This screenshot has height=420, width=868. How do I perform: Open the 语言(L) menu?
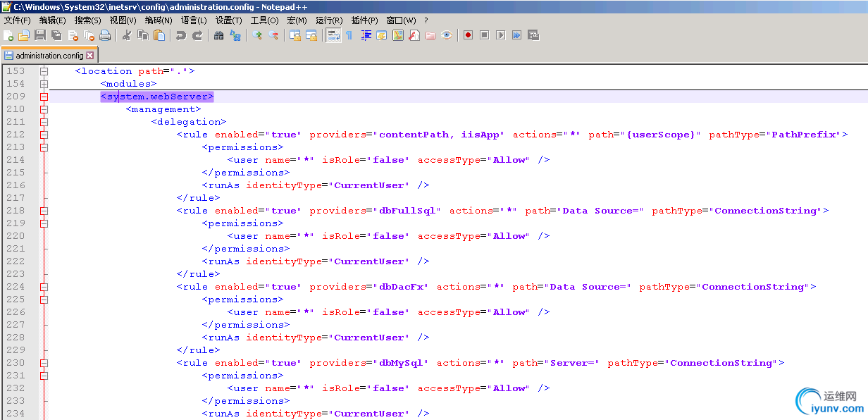pos(194,20)
